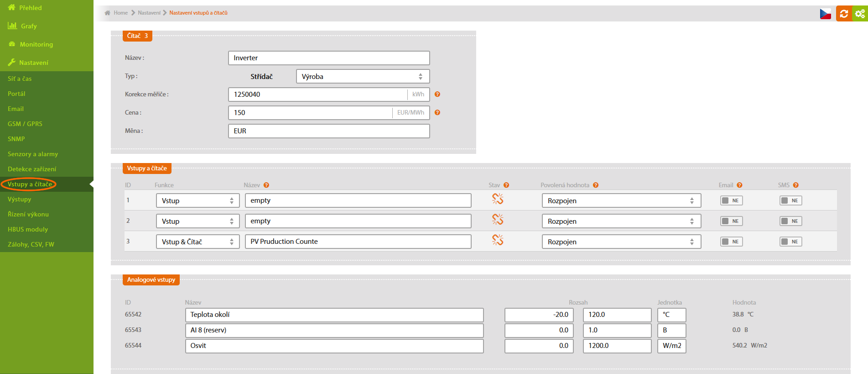Image resolution: width=868 pixels, height=374 pixels.
Task: Select Senzory a alarmy menu item
Action: [x=33, y=154]
